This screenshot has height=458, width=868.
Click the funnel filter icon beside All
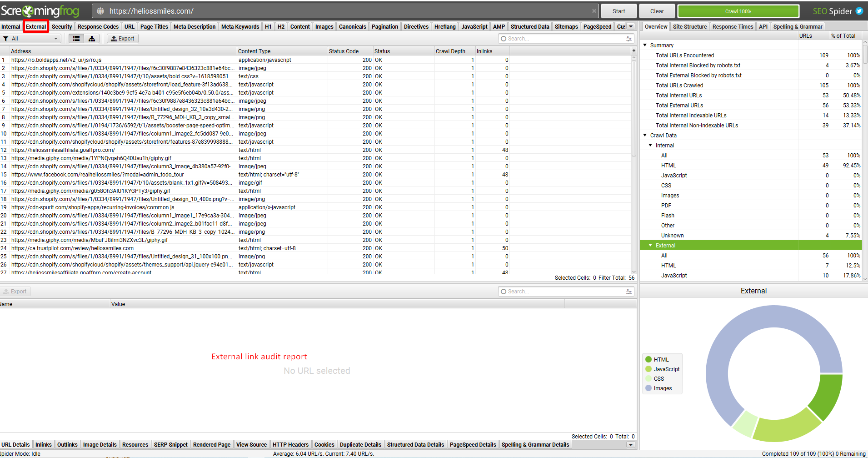coord(5,39)
